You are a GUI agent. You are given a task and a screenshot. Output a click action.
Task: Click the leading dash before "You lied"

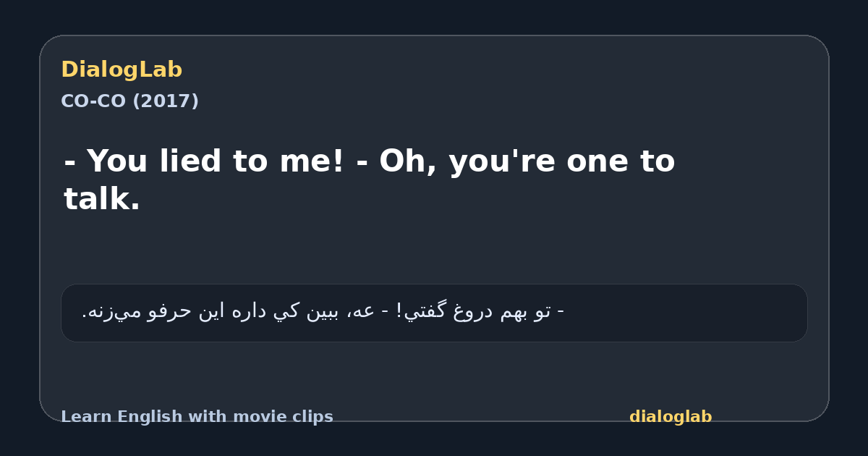click(x=70, y=164)
